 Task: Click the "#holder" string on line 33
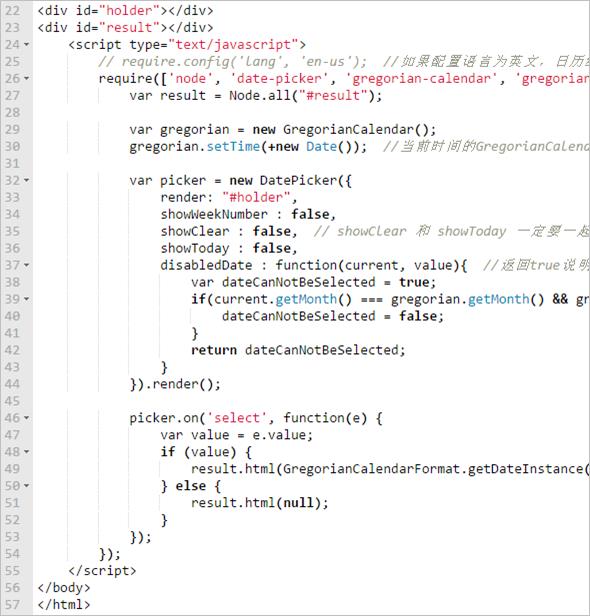pyautogui.click(x=257, y=197)
